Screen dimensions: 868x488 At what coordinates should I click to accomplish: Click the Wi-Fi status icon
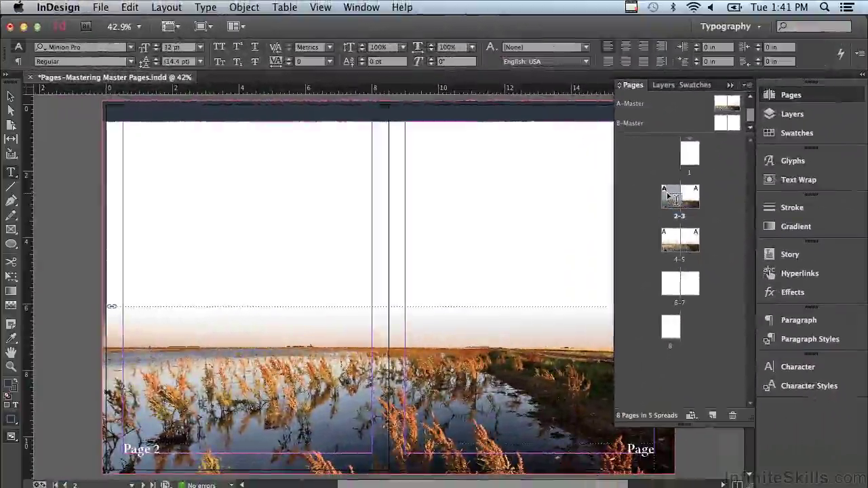[692, 7]
